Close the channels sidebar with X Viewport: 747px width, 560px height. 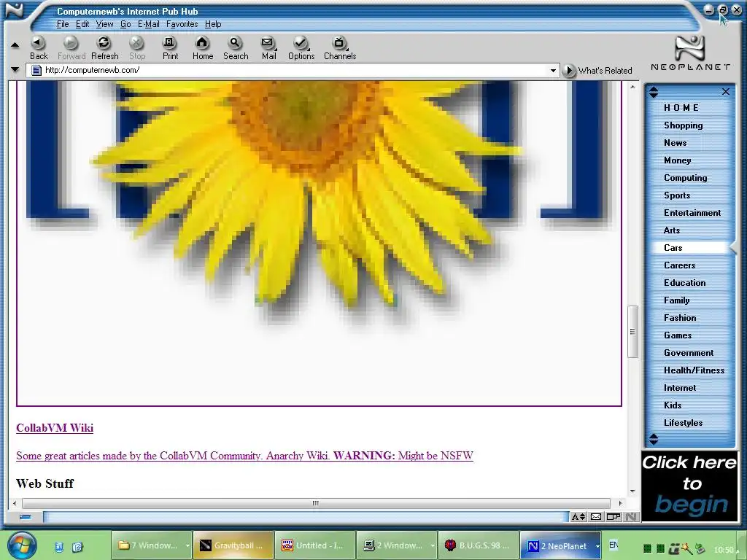click(x=726, y=91)
